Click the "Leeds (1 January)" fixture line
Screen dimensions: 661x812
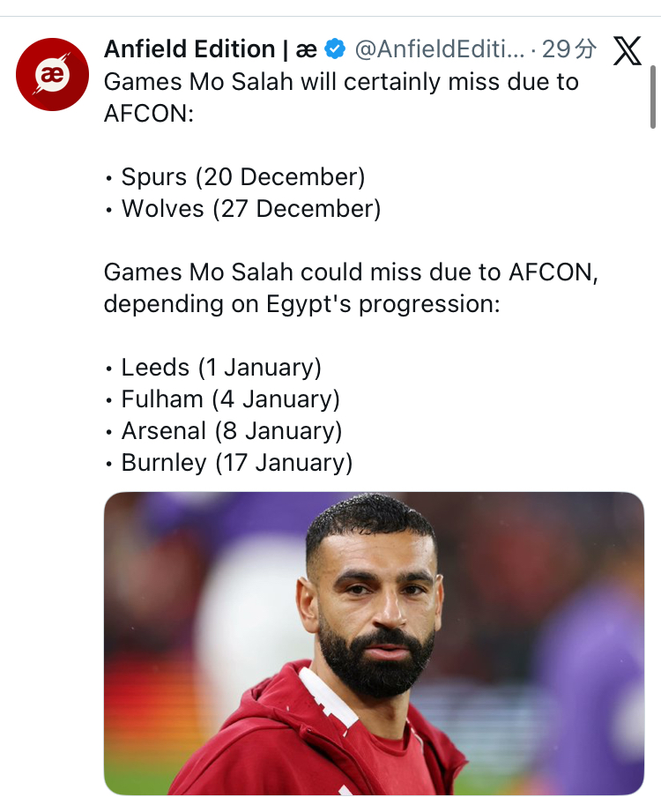221,368
